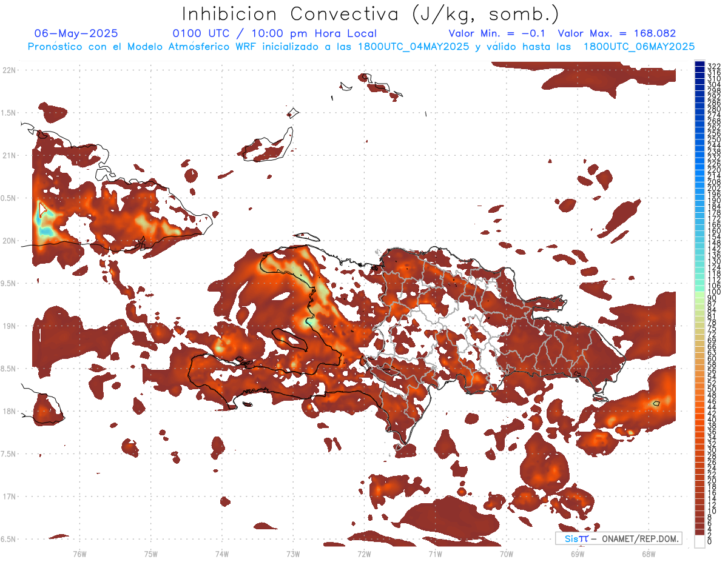Click the "0" value at the color scale bottom

pos(709,542)
